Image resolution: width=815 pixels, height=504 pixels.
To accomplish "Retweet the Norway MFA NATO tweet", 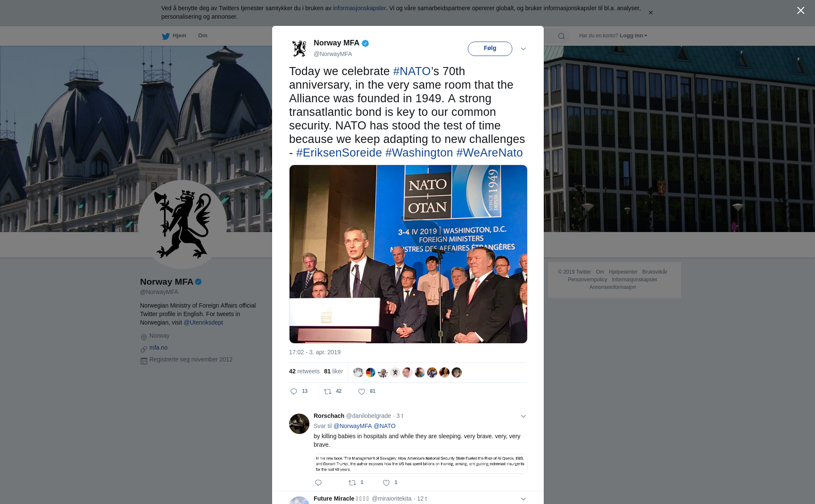I will [328, 392].
